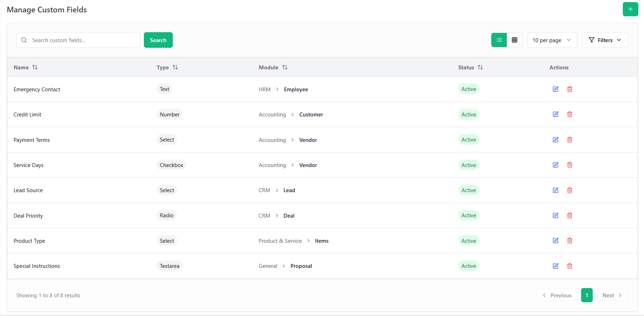Edit the Credit Limit field
The width and height of the screenshot is (644, 316).
pos(556,114)
